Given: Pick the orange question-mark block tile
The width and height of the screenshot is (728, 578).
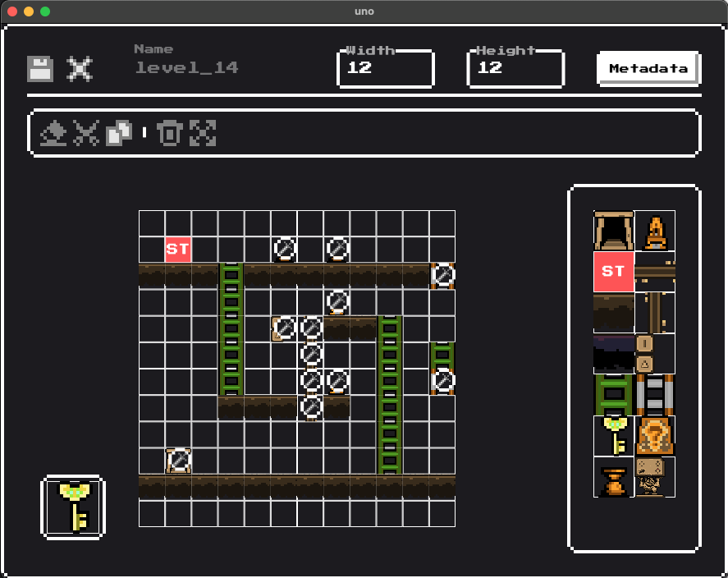Looking at the screenshot, I should pyautogui.click(x=655, y=436).
